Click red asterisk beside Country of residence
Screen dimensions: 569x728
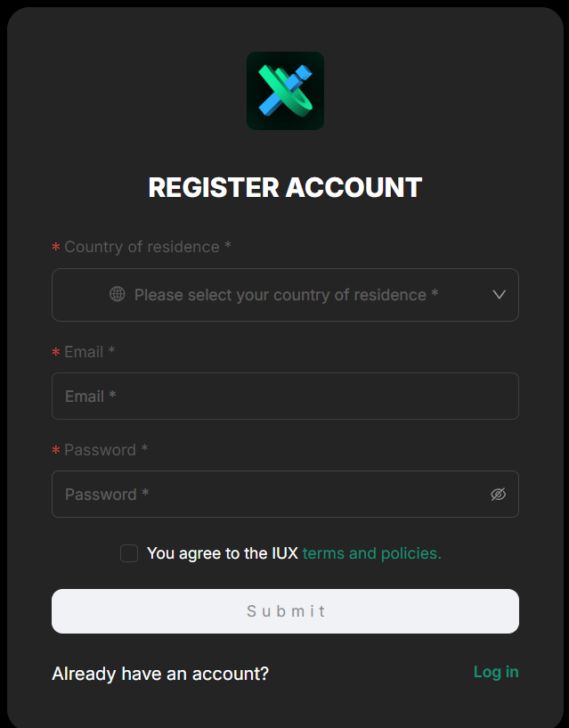[x=56, y=248]
